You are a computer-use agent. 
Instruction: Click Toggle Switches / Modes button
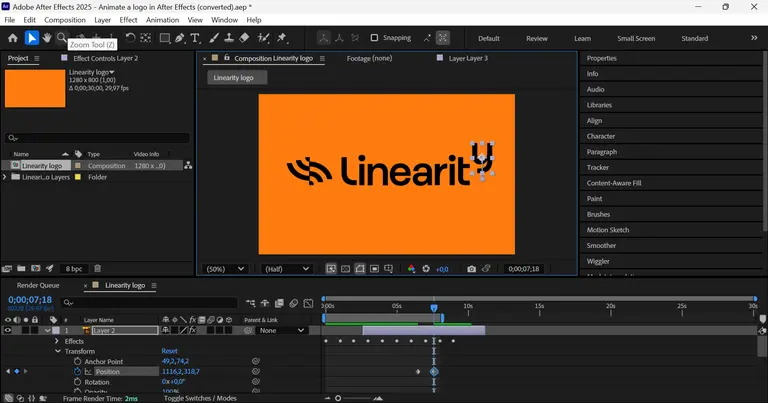pos(200,398)
